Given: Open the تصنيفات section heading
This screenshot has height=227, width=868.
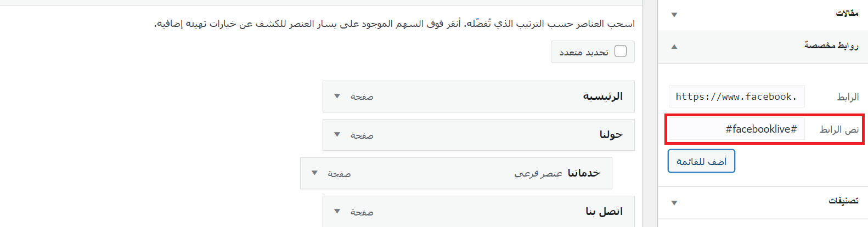Looking at the screenshot, I should (843, 201).
